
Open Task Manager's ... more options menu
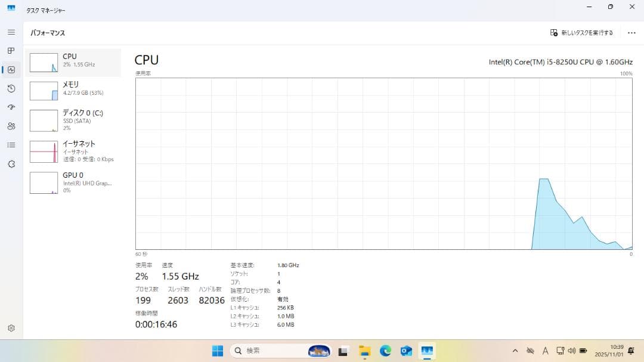632,33
